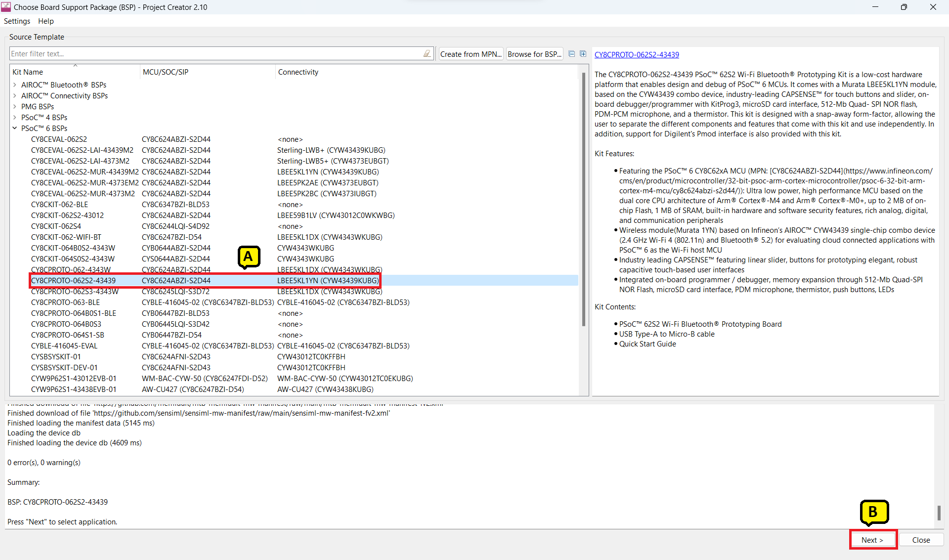Click the expand all tree icon
The width and height of the screenshot is (949, 560).
pyautogui.click(x=583, y=54)
